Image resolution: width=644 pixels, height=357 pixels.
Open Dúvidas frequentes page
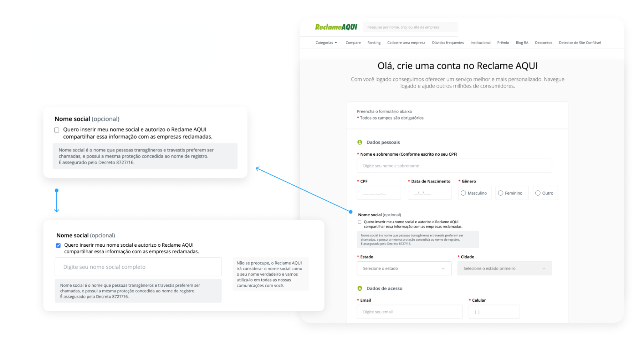[x=448, y=42]
